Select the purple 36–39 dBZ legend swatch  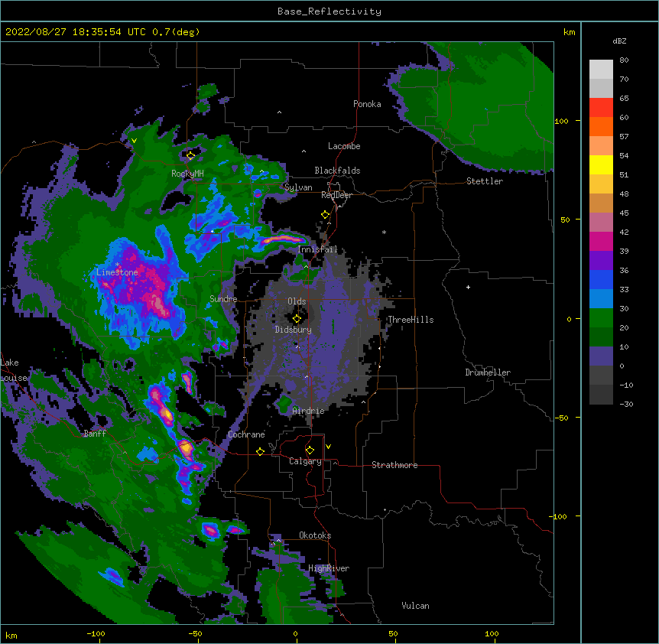click(601, 261)
